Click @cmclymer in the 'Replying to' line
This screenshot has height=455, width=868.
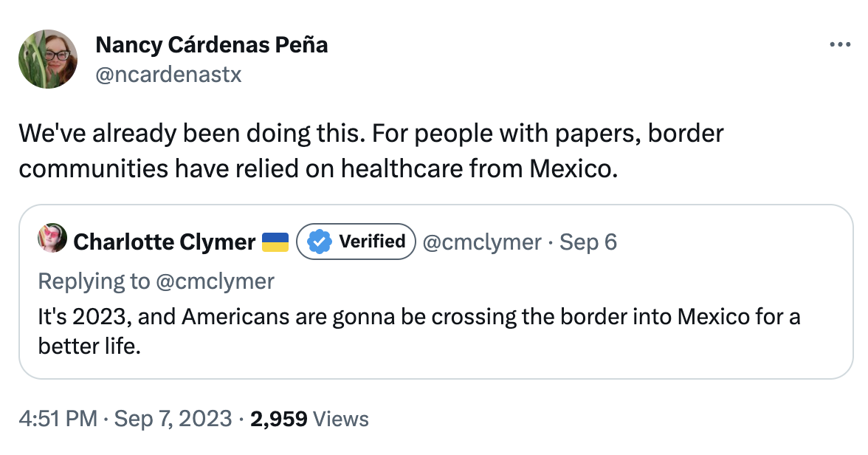[214, 281]
